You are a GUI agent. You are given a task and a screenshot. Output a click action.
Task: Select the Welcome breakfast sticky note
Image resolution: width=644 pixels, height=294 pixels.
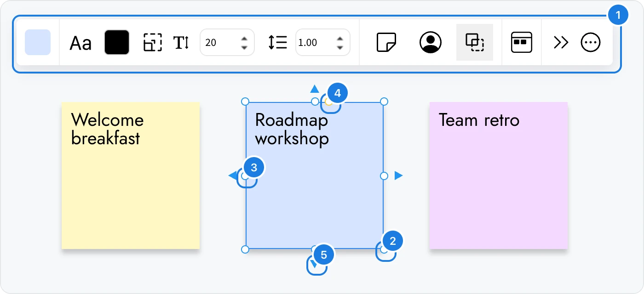(131, 175)
